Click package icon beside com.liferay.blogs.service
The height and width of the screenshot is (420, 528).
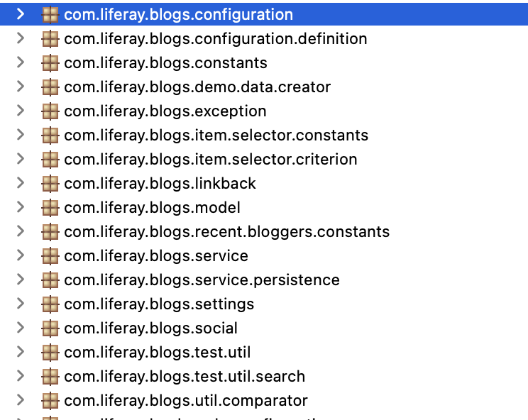pos(50,256)
